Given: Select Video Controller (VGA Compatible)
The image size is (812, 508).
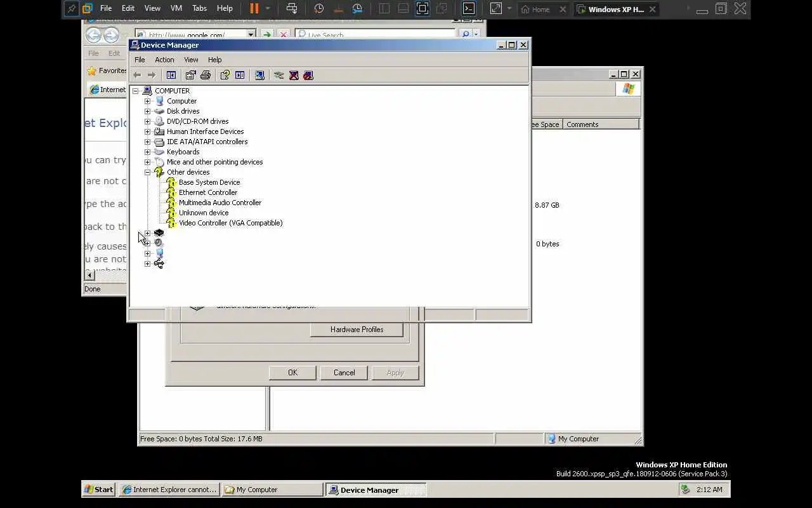Looking at the screenshot, I should click(230, 223).
